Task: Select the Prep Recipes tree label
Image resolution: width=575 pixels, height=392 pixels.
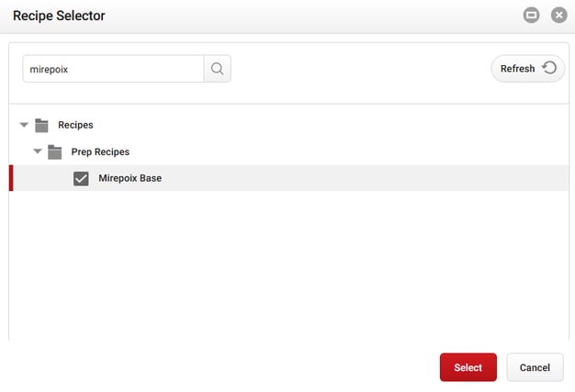Action: 100,151
